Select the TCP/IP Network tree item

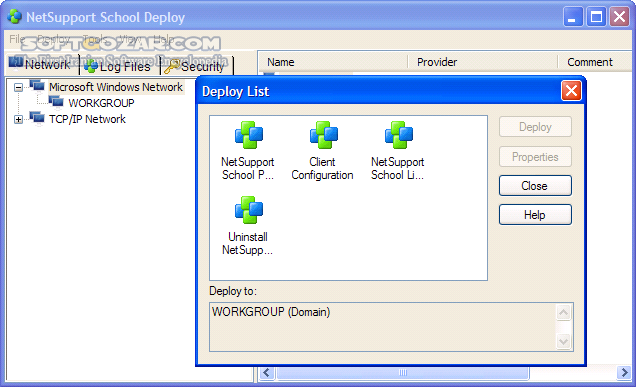87,119
